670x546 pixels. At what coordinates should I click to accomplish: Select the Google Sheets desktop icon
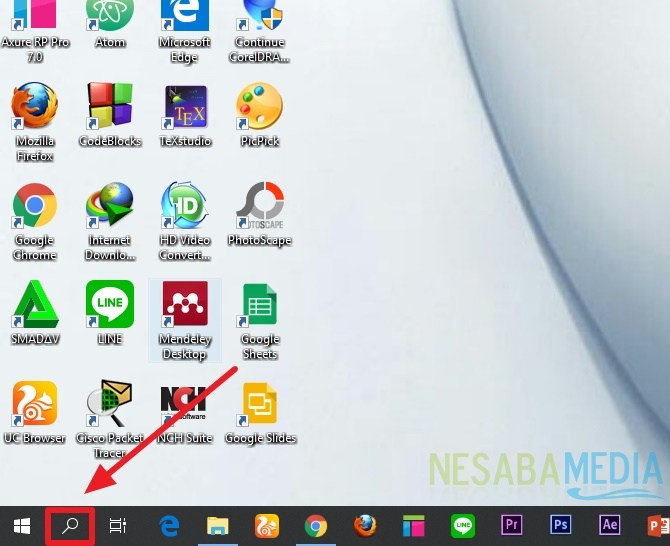point(260,321)
